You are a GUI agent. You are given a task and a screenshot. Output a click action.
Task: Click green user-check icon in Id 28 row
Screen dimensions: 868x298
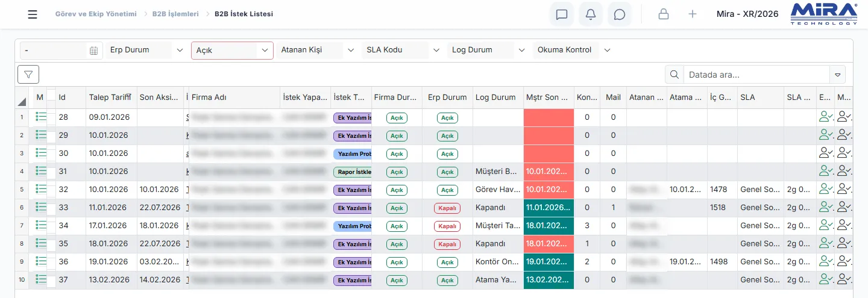826,117
